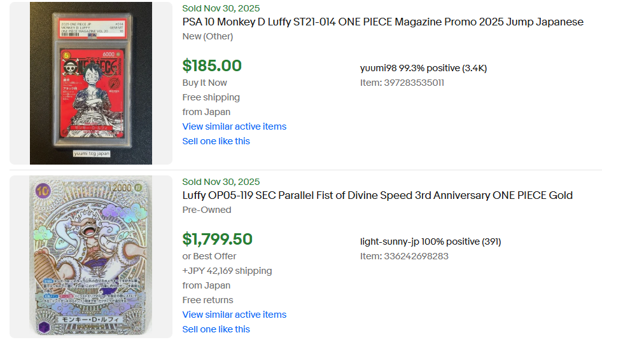Open the PSA 10 Monkey D Luffy ST21-014 listing title
644x347 pixels.
(x=382, y=22)
